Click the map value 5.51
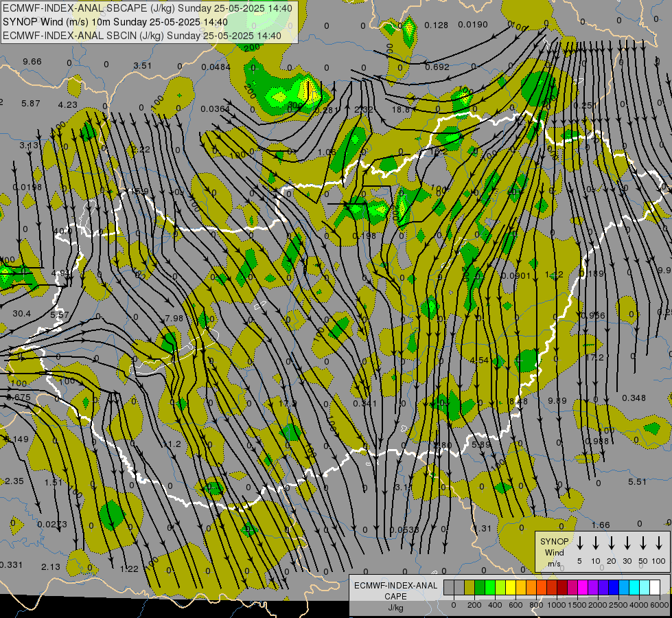The image size is (672, 618). point(637,482)
